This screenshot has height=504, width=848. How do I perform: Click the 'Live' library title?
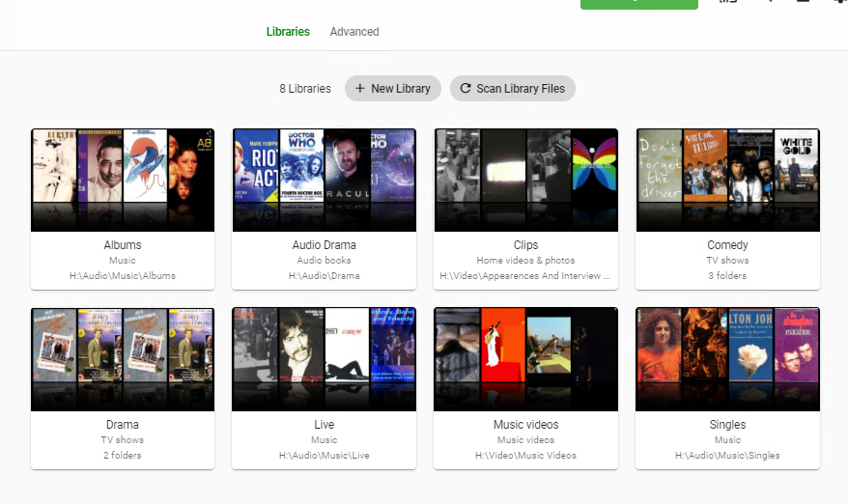click(x=325, y=425)
